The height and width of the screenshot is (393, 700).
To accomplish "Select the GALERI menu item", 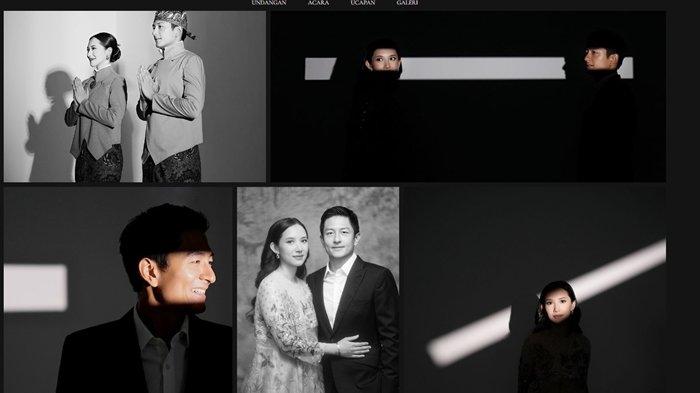I will coord(407,3).
